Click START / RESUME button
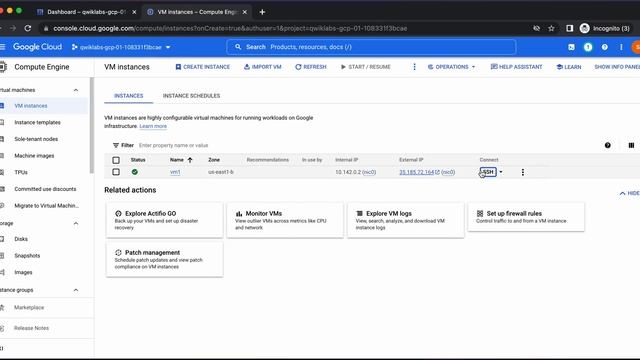Screen dimensions: 640x360 pos(365,67)
